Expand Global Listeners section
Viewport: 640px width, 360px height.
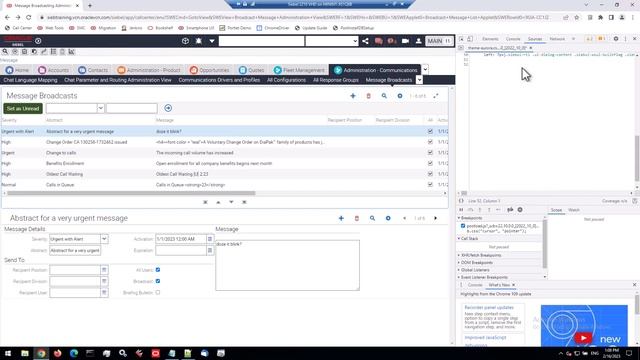point(474,270)
